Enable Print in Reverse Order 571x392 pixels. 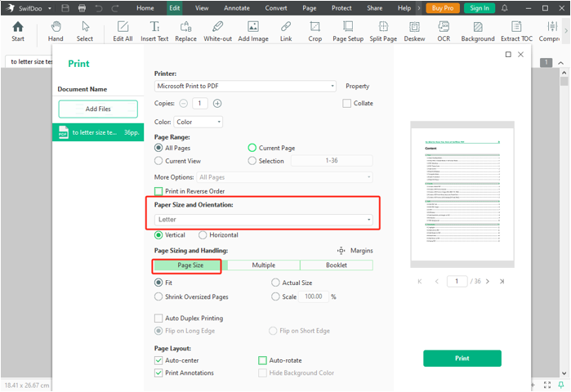point(158,191)
